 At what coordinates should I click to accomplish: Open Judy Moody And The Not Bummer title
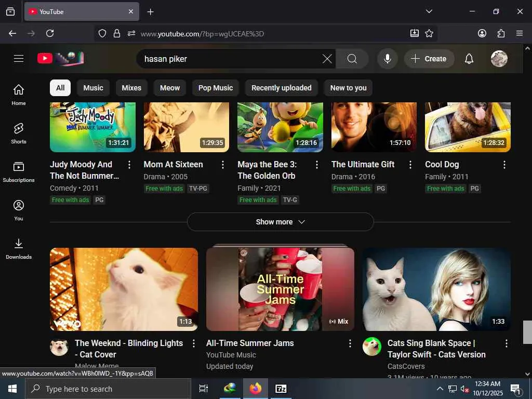point(85,170)
